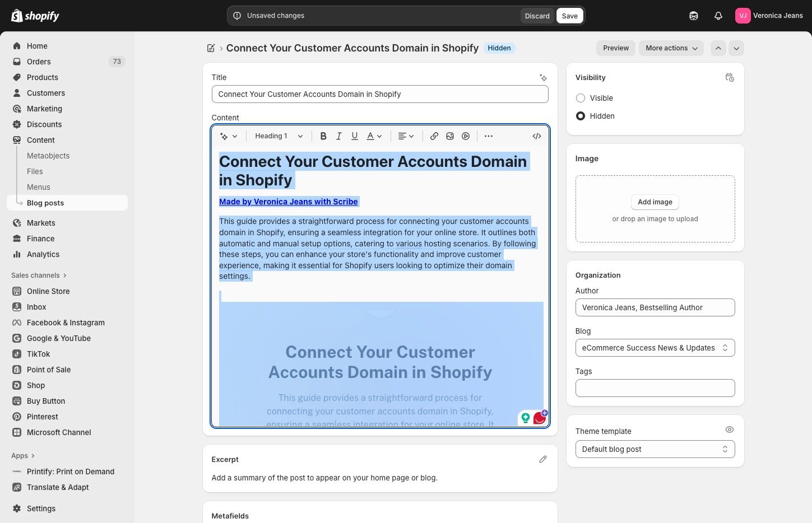Open more formatting options ellipsis

click(x=489, y=136)
